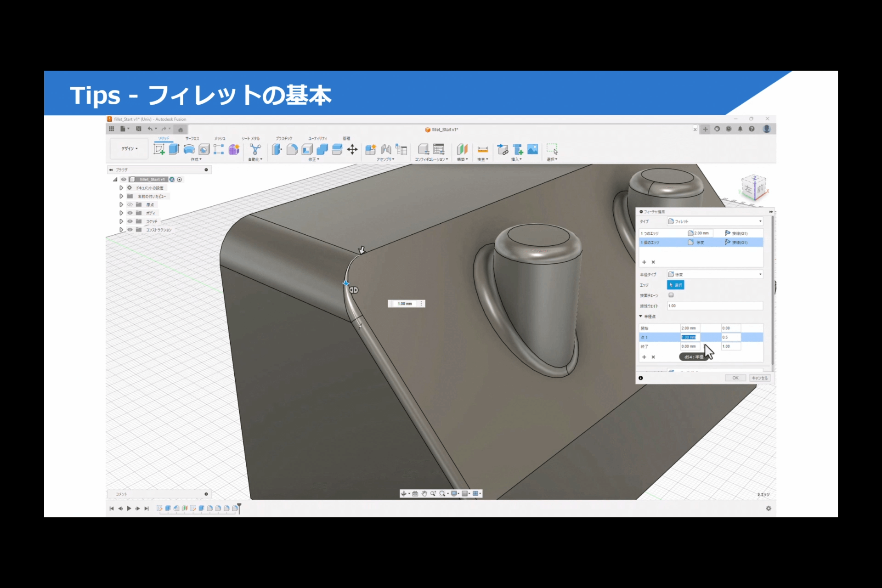The height and width of the screenshot is (588, 882).
Task: Select the Create Form purple icon
Action: [x=234, y=149]
